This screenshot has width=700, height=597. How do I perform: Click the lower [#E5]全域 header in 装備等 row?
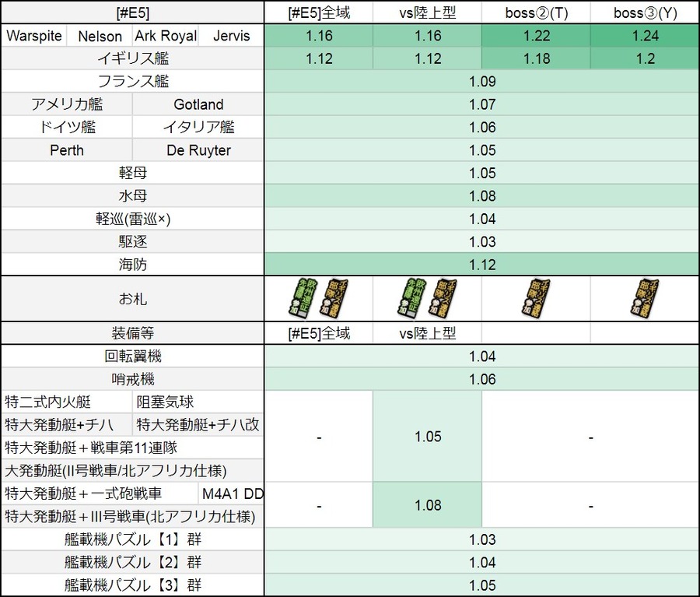[319, 333]
